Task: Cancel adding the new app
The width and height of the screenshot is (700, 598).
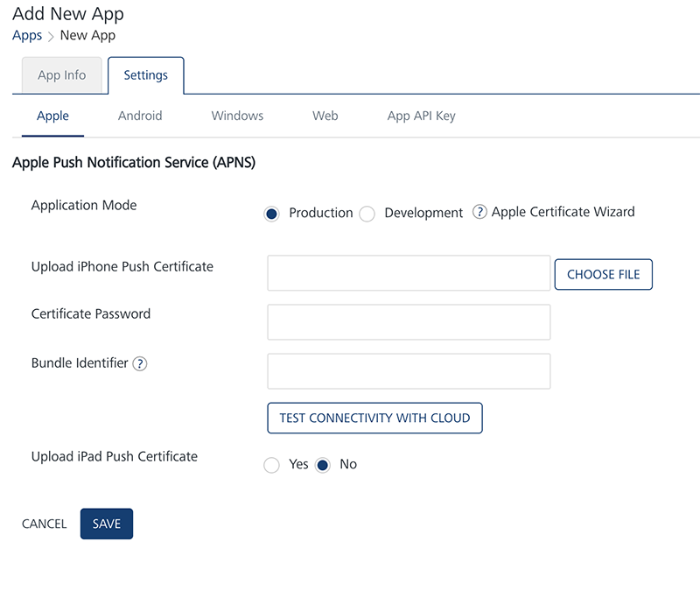Action: tap(45, 524)
